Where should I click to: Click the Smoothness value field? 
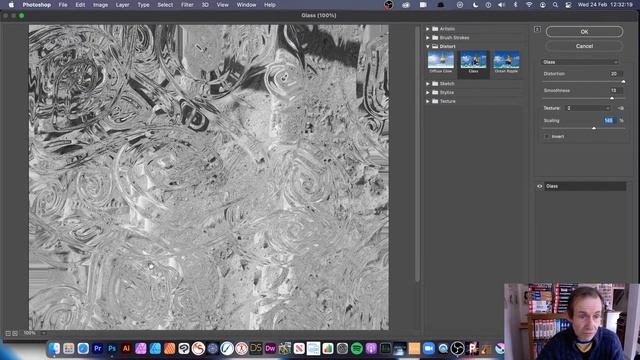pos(616,91)
